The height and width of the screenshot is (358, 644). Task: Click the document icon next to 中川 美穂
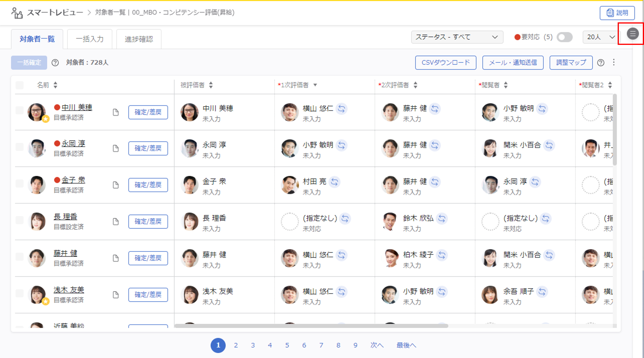[116, 112]
